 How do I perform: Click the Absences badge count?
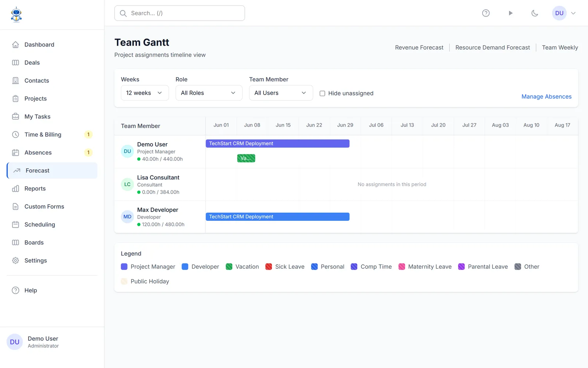coord(88,153)
